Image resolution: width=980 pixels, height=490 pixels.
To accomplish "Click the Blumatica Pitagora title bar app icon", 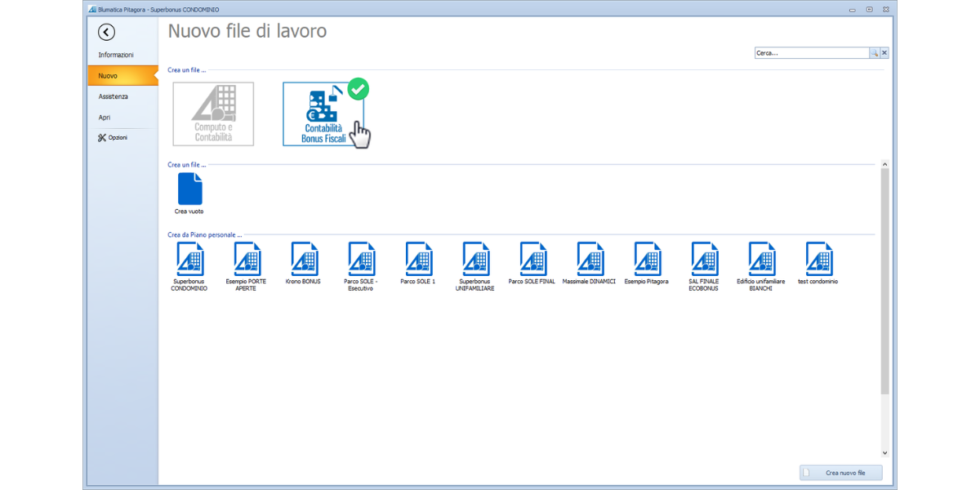I will point(91,9).
